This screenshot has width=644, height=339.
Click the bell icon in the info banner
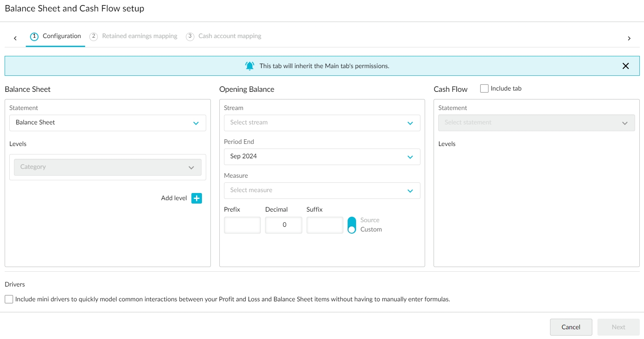(x=250, y=66)
